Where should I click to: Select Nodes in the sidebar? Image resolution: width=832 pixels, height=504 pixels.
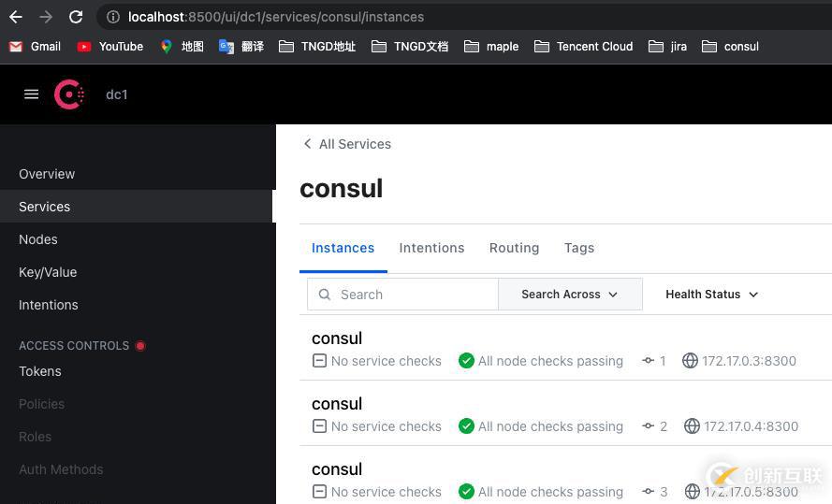[38, 239]
